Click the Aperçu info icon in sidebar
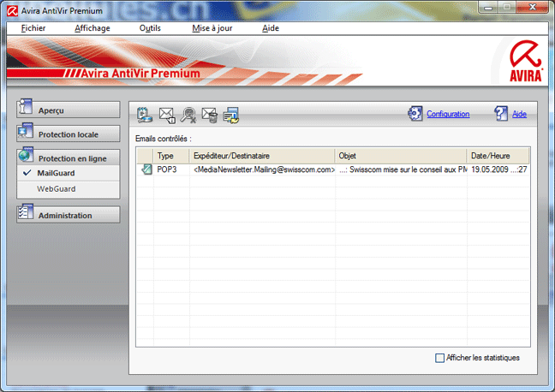 pyautogui.click(x=26, y=107)
